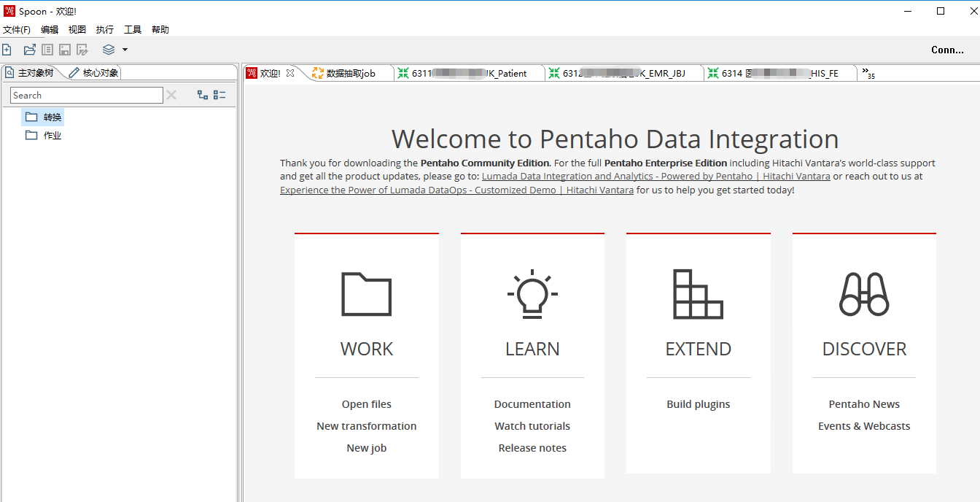Open the 帮助 menu
980x502 pixels.
click(x=160, y=30)
